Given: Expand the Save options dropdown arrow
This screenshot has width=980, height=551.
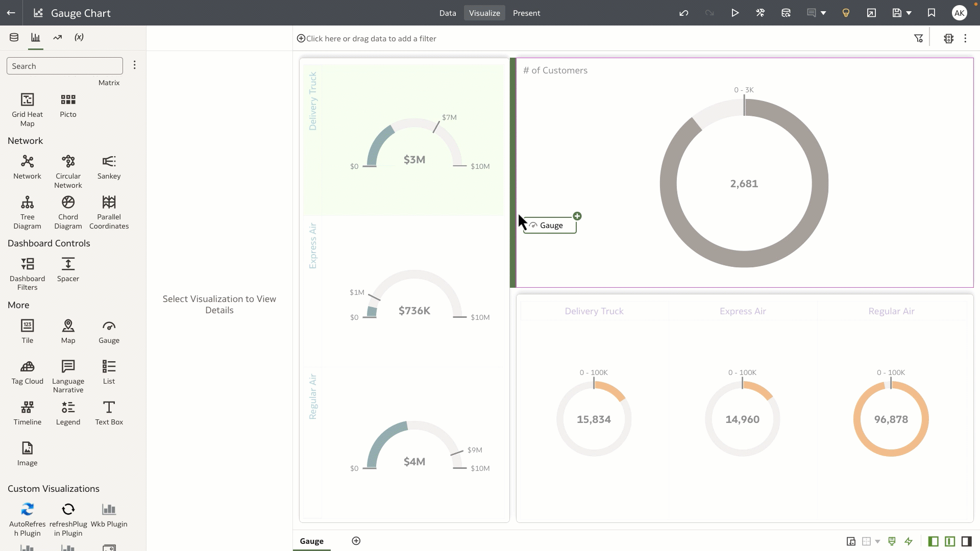Looking at the screenshot, I should (909, 13).
